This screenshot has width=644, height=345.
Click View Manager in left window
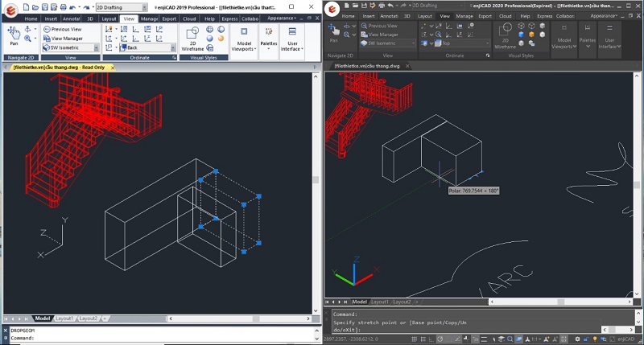click(x=63, y=38)
